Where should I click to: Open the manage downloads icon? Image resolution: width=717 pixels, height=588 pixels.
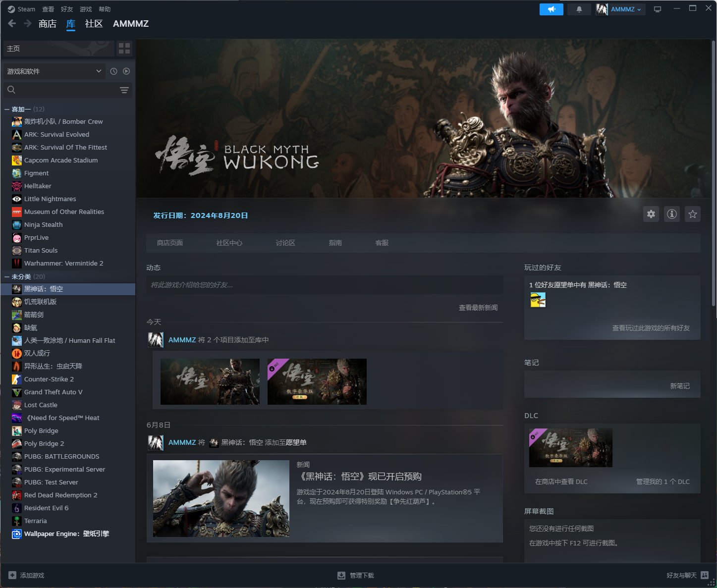[341, 575]
